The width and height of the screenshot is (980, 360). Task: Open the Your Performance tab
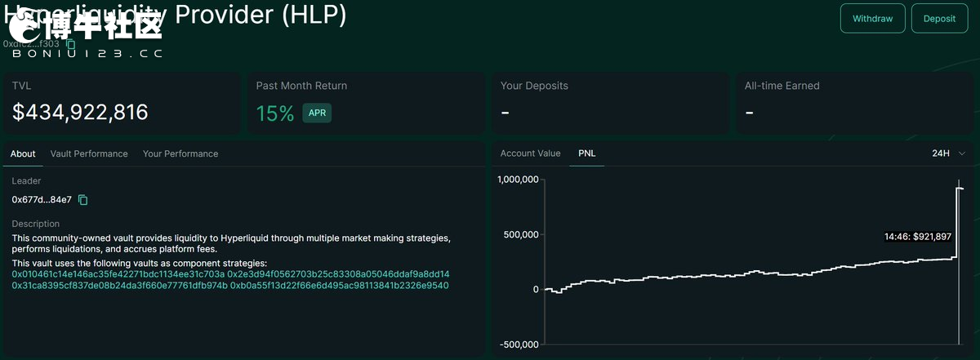pyautogui.click(x=180, y=153)
